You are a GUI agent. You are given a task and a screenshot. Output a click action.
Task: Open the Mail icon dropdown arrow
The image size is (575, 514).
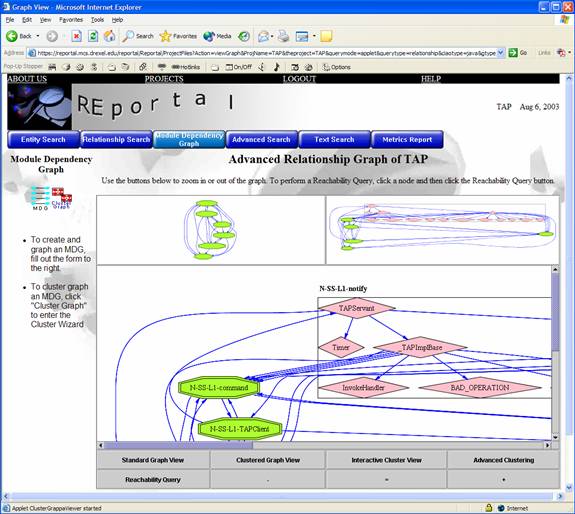tap(272, 36)
